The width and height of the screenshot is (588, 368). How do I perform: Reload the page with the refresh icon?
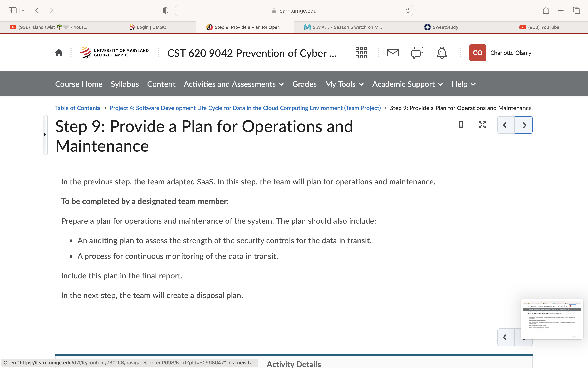coord(408,10)
